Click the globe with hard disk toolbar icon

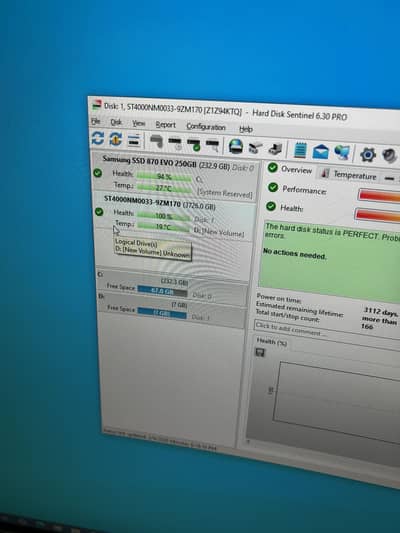click(236, 147)
